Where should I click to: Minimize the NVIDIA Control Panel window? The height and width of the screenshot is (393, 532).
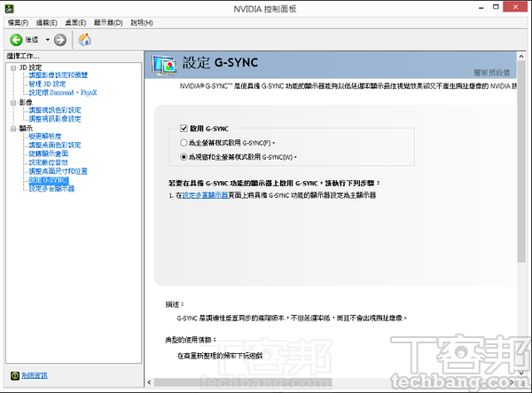point(481,7)
